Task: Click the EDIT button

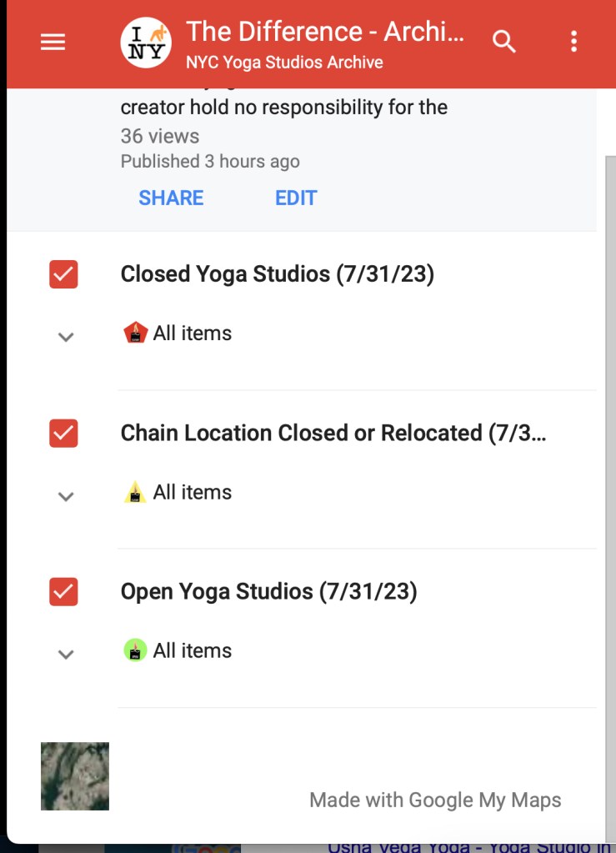Action: pos(296,198)
